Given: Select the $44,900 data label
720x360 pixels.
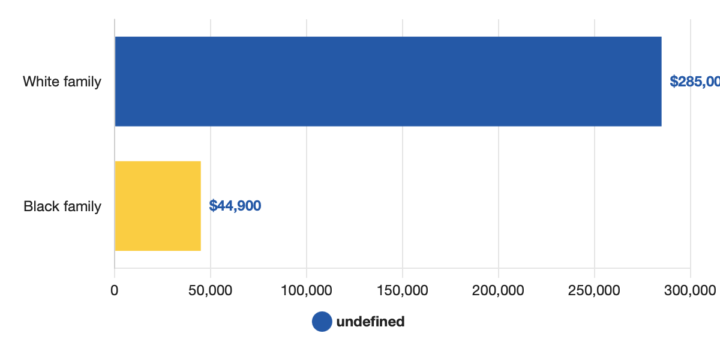Looking at the screenshot, I should click(235, 206).
